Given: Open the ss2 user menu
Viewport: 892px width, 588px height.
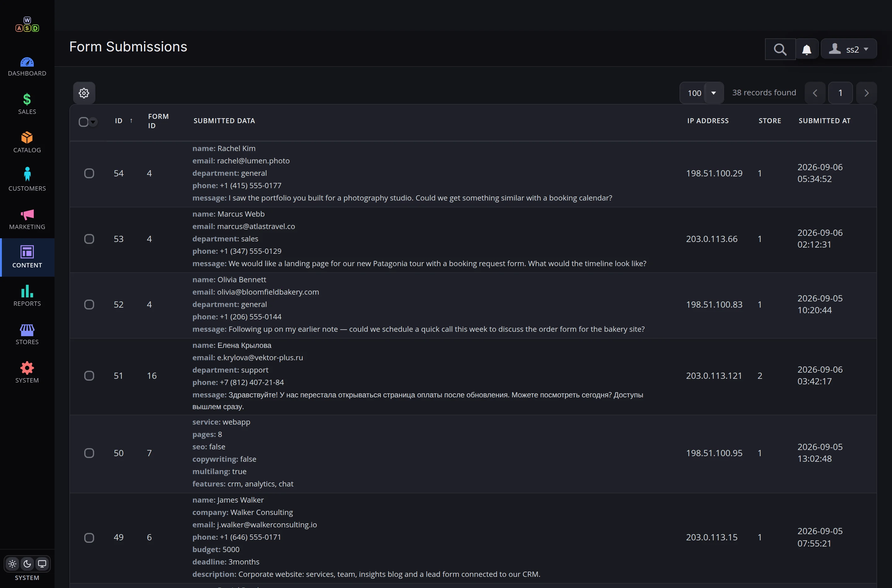Looking at the screenshot, I should point(848,49).
